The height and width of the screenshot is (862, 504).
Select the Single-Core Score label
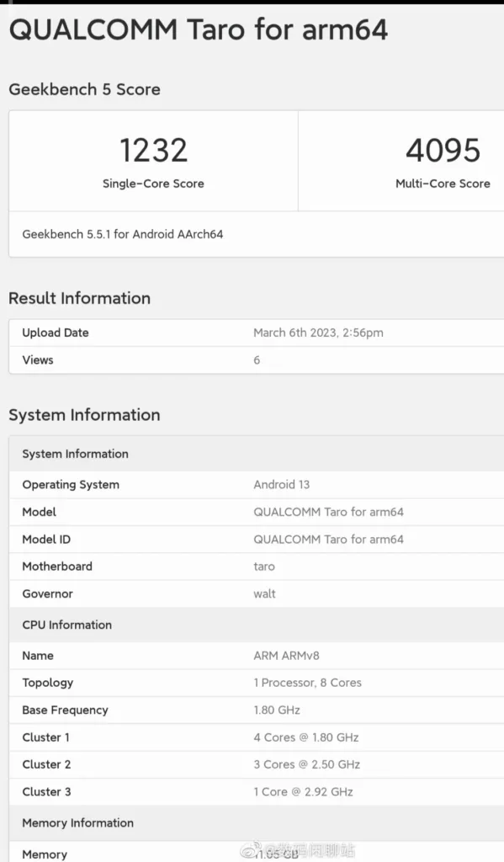153,184
